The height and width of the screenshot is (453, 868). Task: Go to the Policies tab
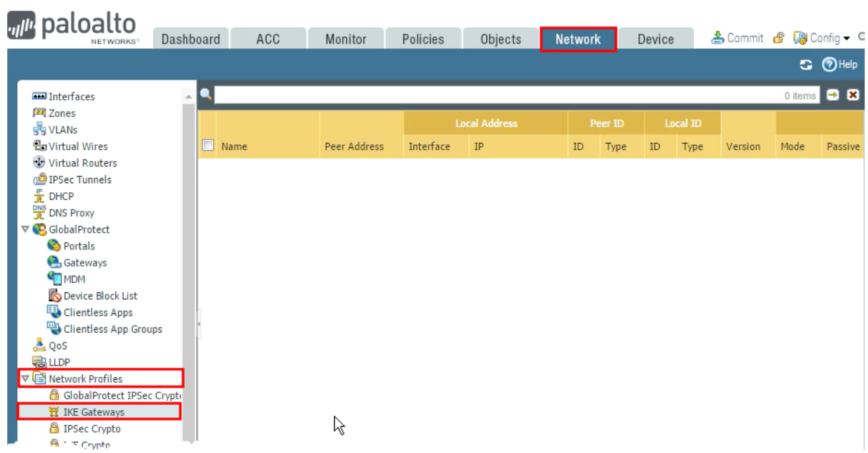pyautogui.click(x=423, y=39)
